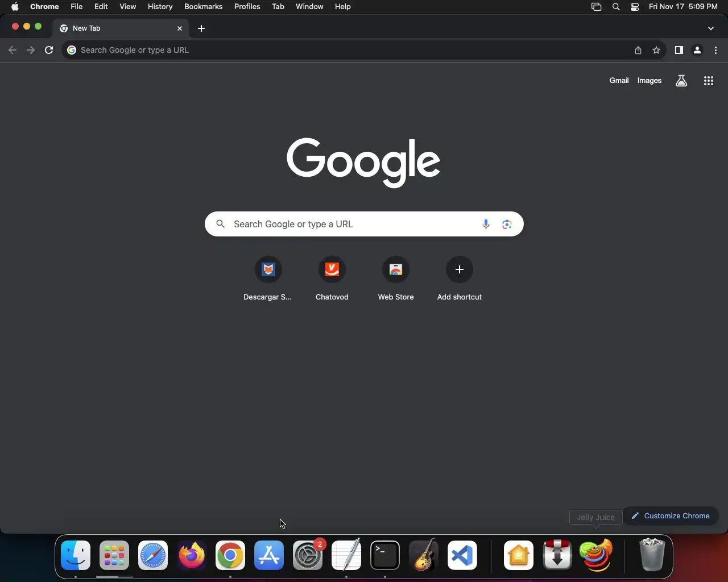Click the Customize Chrome button
728x582 pixels.
(671, 516)
